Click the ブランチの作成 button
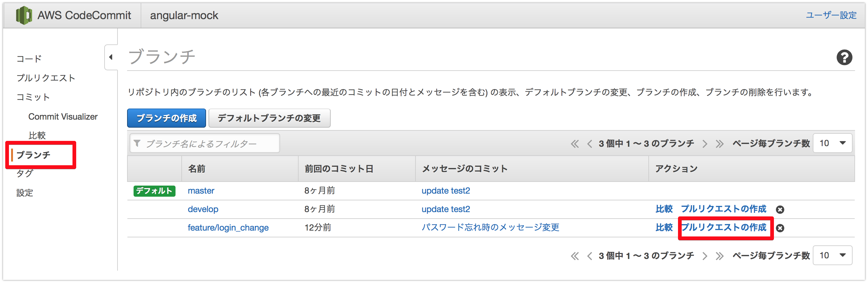Viewport: 868px width, 283px height. tap(166, 118)
